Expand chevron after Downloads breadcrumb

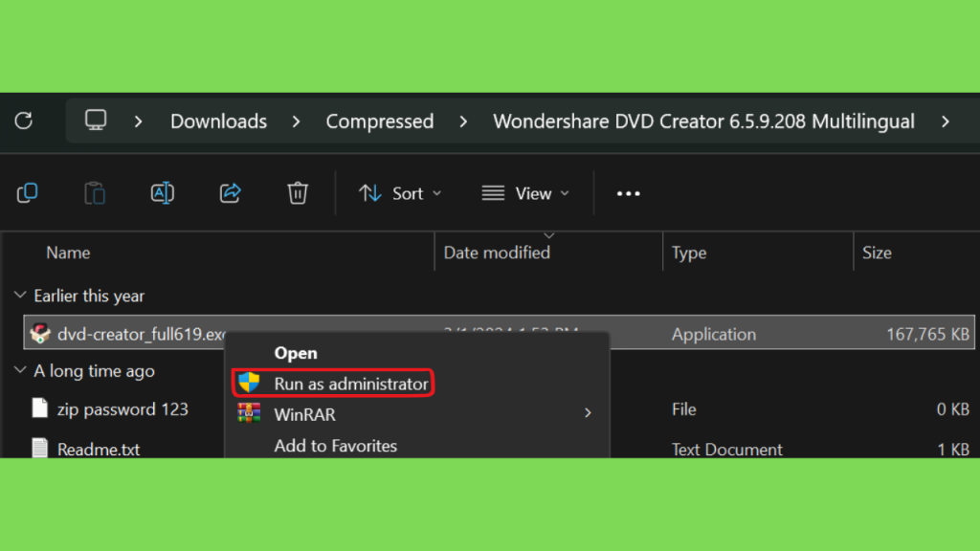(297, 121)
